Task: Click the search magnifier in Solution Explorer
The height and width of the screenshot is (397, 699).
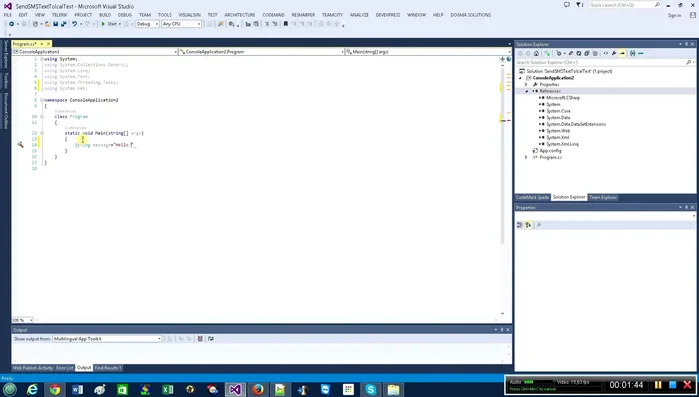Action: tap(689, 62)
